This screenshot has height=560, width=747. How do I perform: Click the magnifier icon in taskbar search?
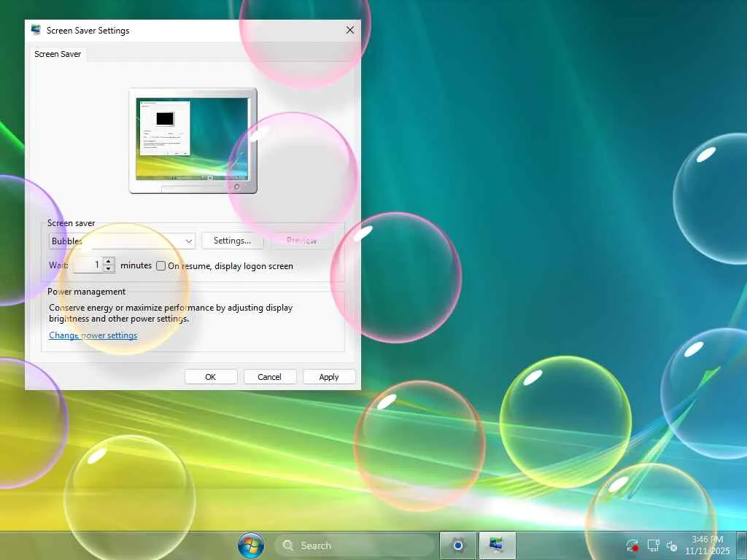(287, 545)
